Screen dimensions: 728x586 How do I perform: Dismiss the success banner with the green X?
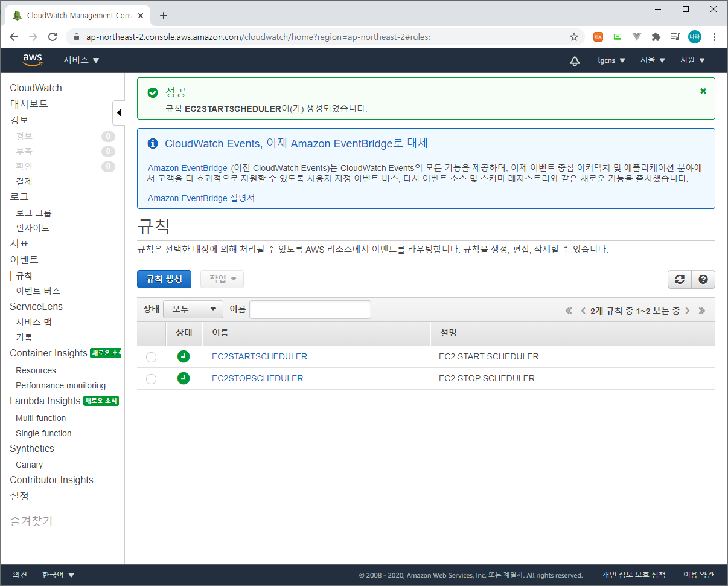click(x=703, y=91)
